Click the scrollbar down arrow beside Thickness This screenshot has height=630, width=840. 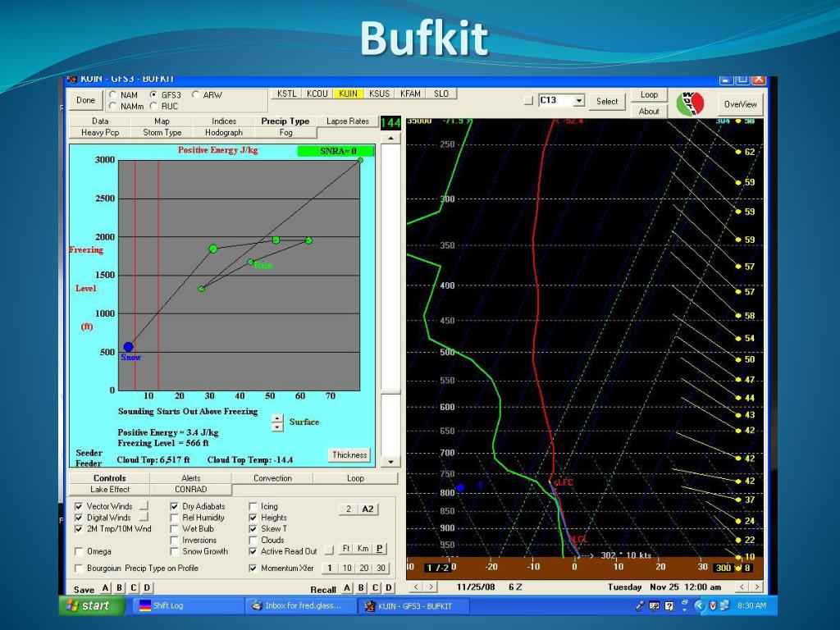tap(390, 461)
